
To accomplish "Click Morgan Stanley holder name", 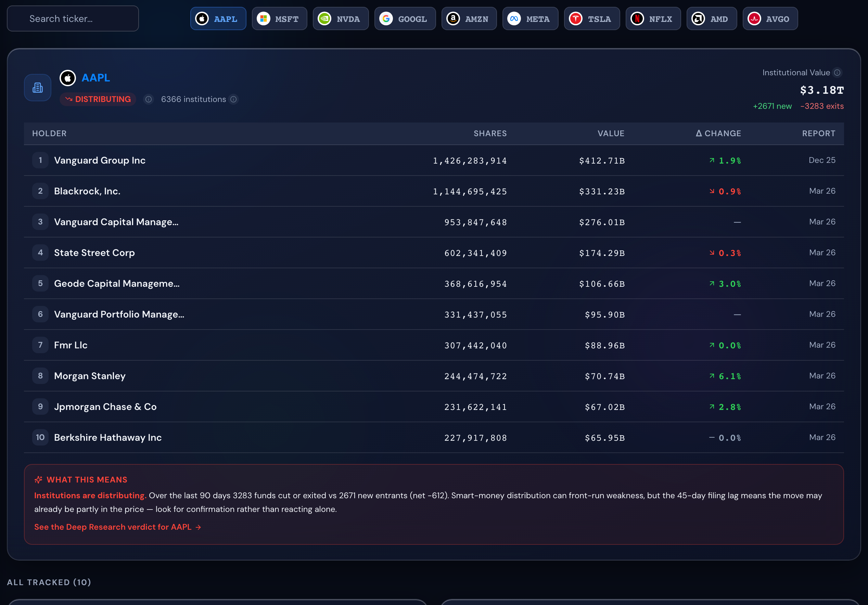I will coord(90,376).
